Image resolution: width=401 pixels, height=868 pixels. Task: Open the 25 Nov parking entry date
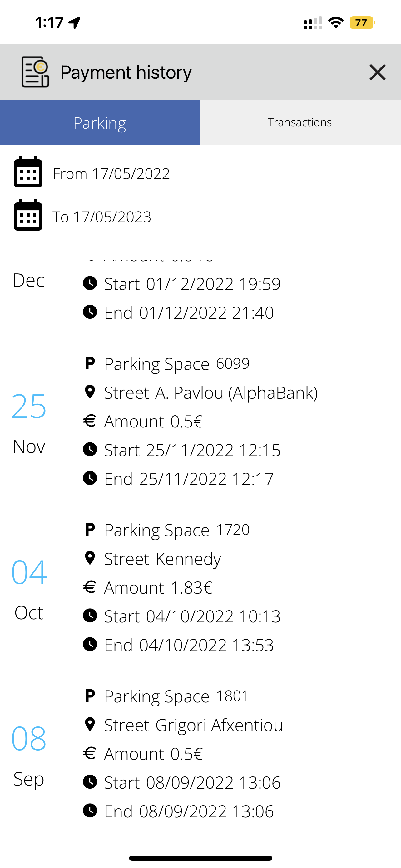(29, 422)
